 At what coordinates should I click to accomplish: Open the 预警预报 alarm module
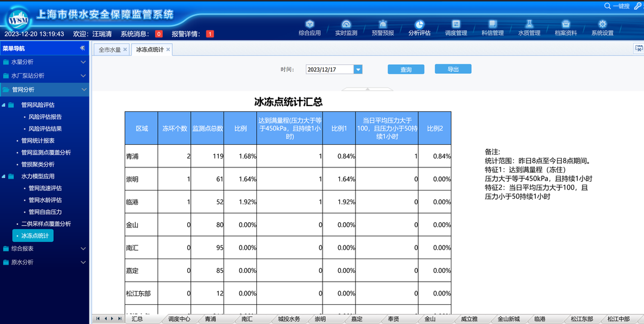point(383,27)
